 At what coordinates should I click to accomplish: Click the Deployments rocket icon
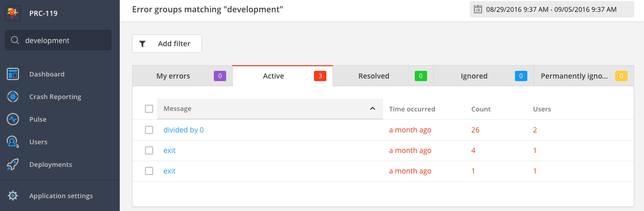13,165
